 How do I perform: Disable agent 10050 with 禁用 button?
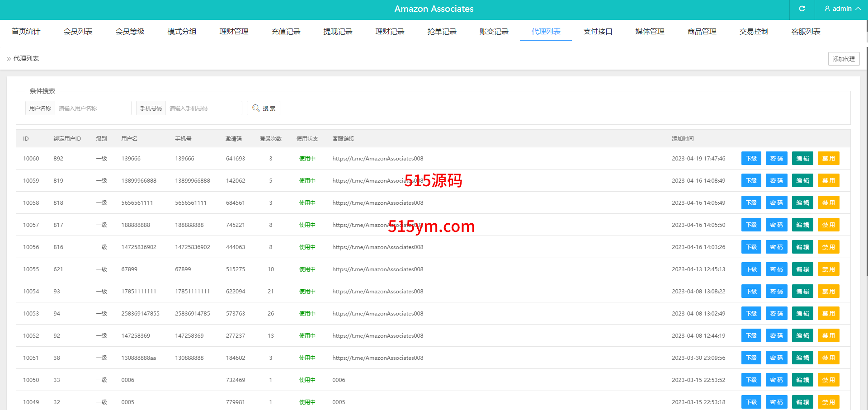[828, 380]
